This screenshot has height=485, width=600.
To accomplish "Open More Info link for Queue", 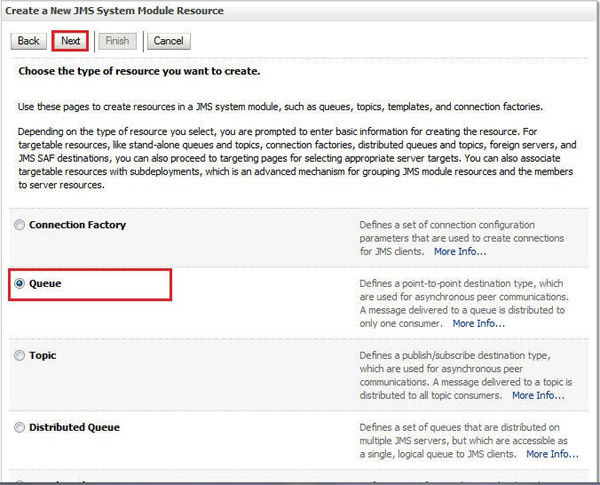I will pos(478,323).
